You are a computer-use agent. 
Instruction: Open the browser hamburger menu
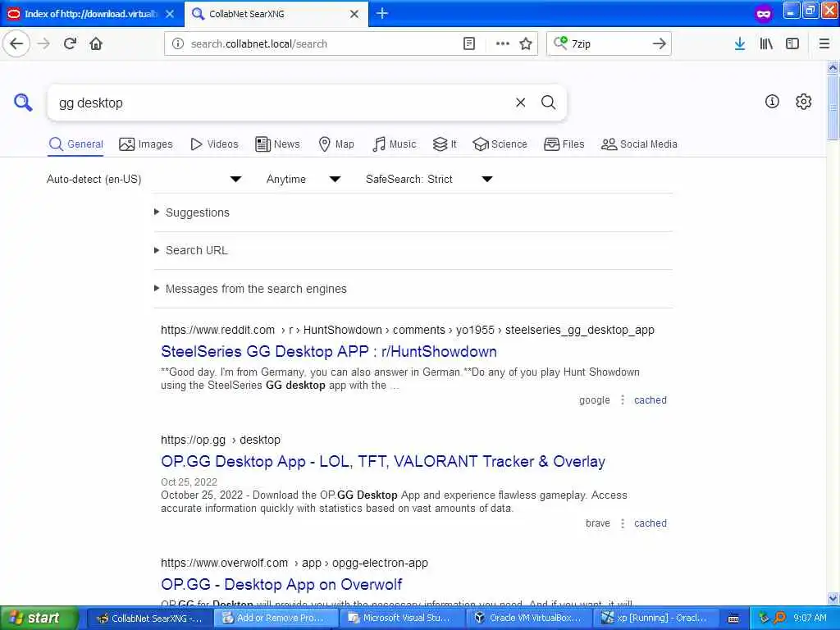coord(824,44)
